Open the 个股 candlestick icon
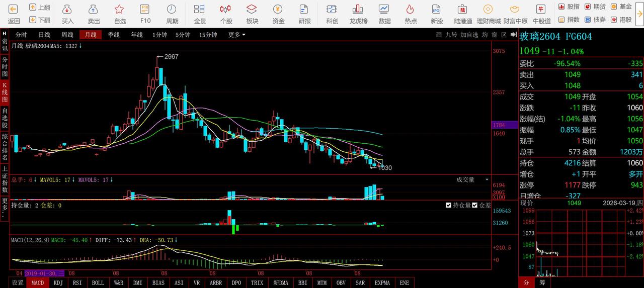The image size is (644, 288). [x=226, y=9]
